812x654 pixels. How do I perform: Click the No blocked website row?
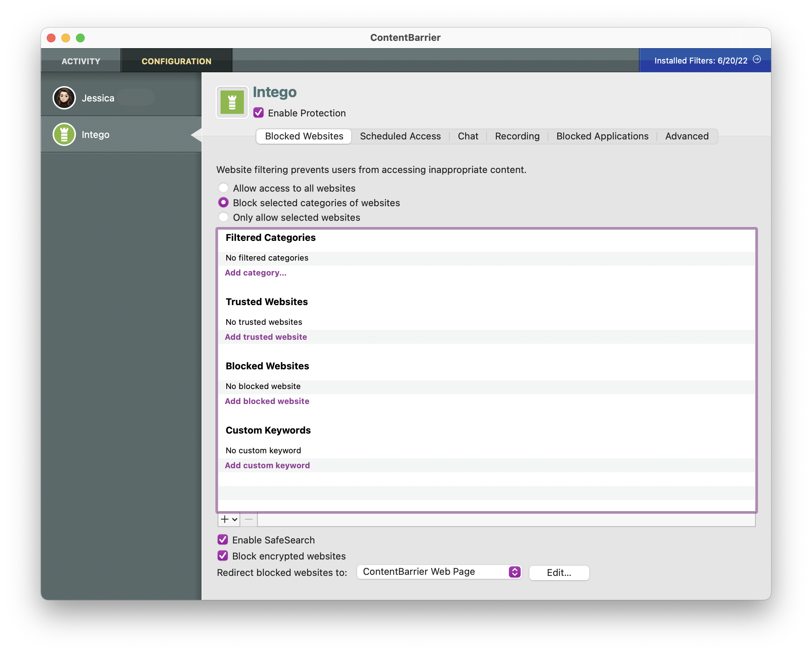[x=487, y=387]
